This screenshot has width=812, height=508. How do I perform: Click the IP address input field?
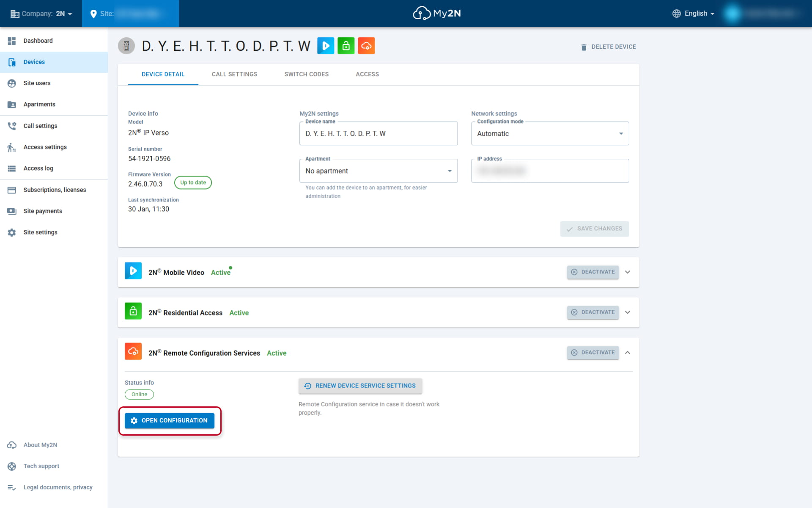(550, 171)
